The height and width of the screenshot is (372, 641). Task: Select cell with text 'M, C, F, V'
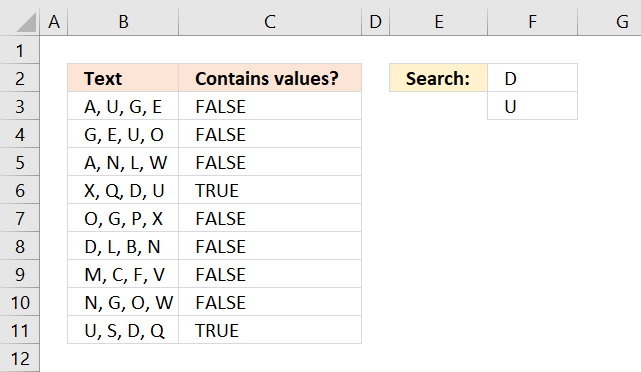pyautogui.click(x=123, y=274)
